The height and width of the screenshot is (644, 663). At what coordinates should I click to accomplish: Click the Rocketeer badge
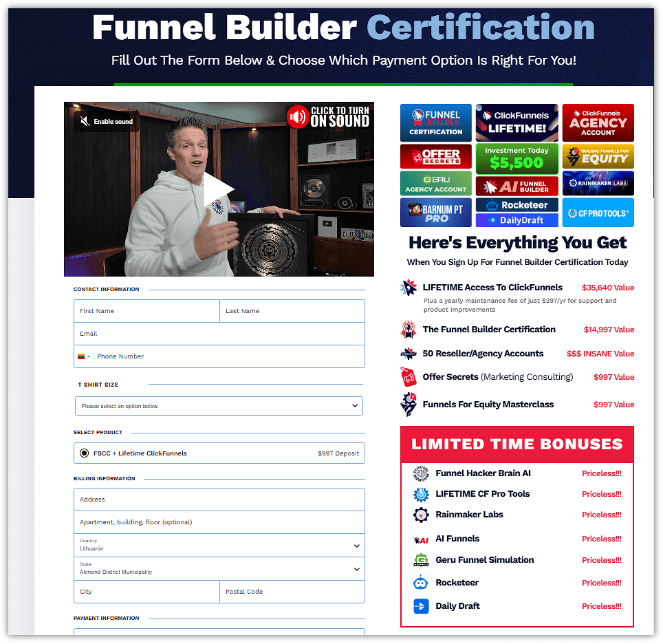coord(517,205)
